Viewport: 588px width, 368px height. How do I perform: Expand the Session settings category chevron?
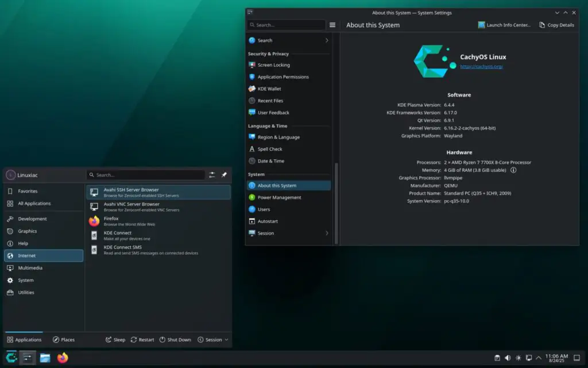pyautogui.click(x=327, y=233)
